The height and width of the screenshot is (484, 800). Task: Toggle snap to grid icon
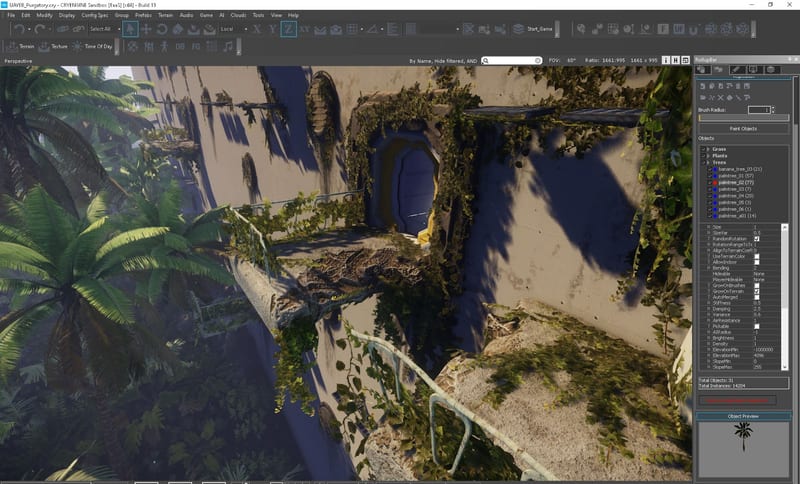coord(352,29)
